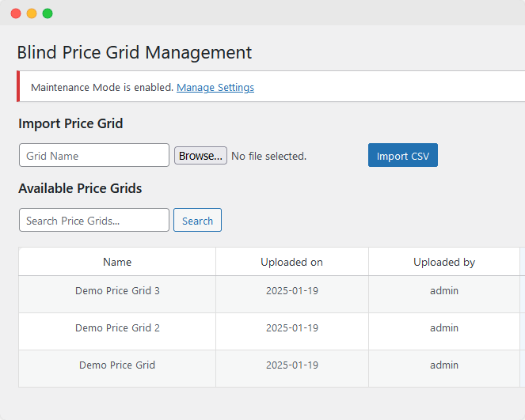
Task: Click the Search button
Action: click(197, 221)
